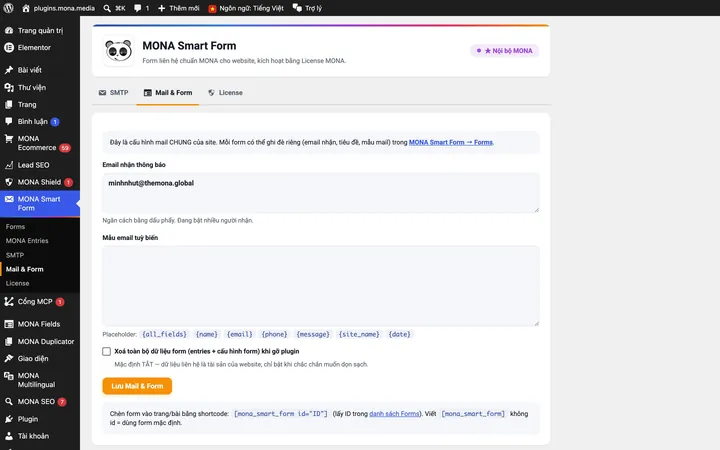Click the {date} placeholder tag
Viewport: 720px width, 450px height.
pyautogui.click(x=399, y=334)
